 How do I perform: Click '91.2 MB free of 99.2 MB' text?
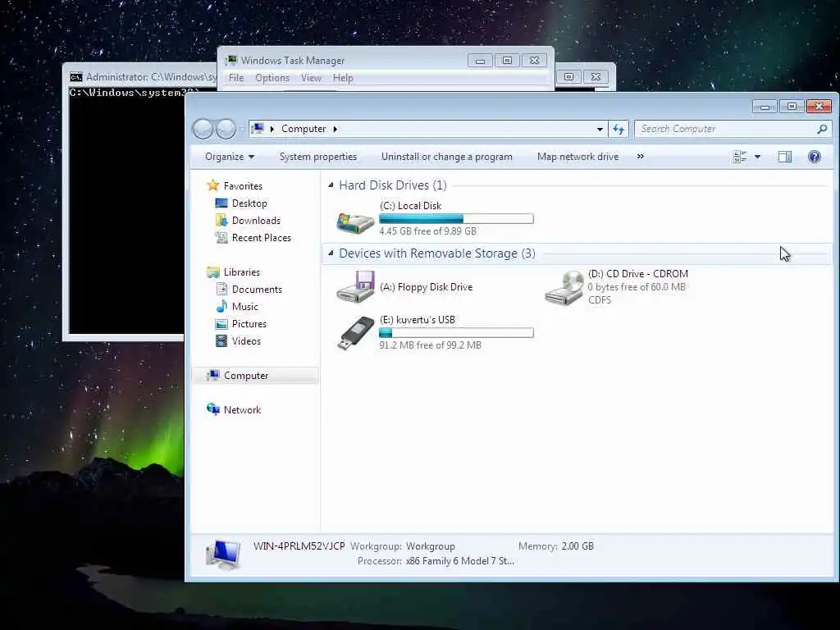point(430,345)
